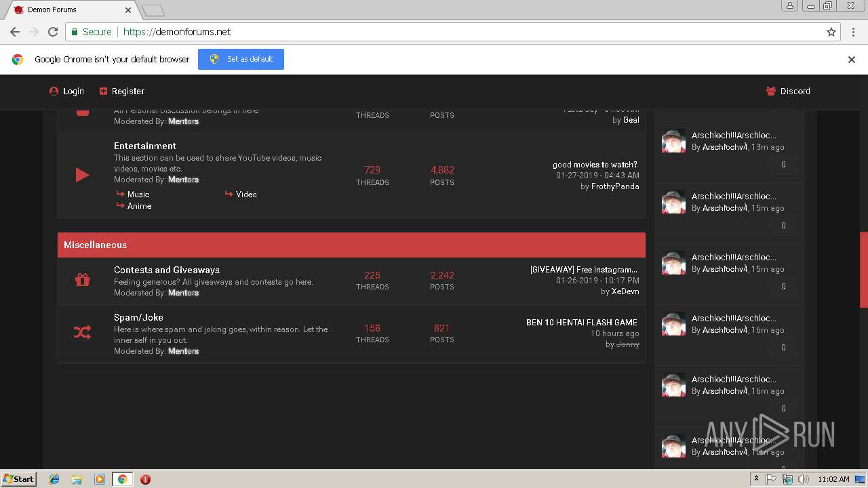Click the Action Center flag tray icon

(x=771, y=479)
